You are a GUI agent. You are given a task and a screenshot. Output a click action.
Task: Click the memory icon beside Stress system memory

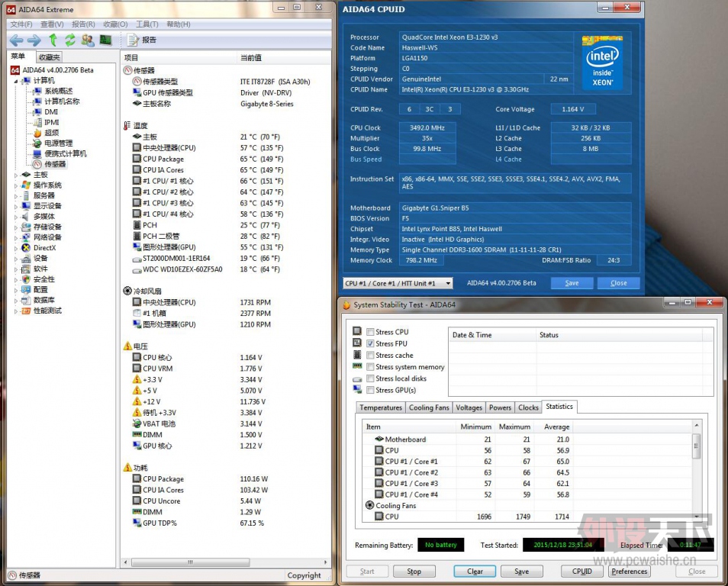coord(356,366)
